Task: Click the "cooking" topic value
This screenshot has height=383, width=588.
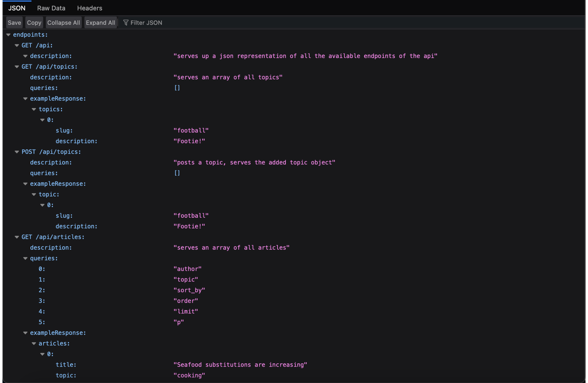Action: [189, 376]
